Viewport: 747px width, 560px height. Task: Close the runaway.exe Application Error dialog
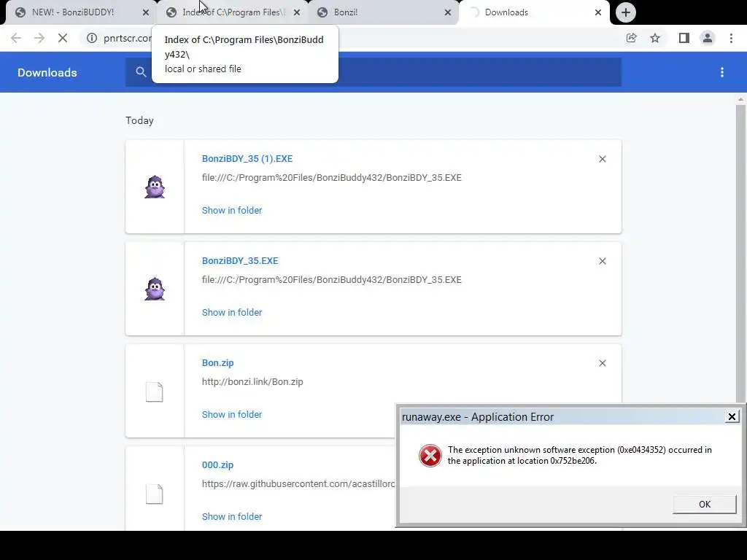click(732, 416)
